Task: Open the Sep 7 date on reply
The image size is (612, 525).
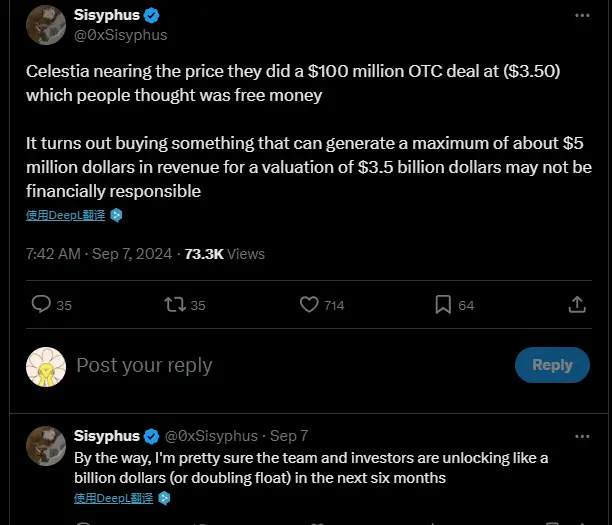Action: tap(289, 436)
